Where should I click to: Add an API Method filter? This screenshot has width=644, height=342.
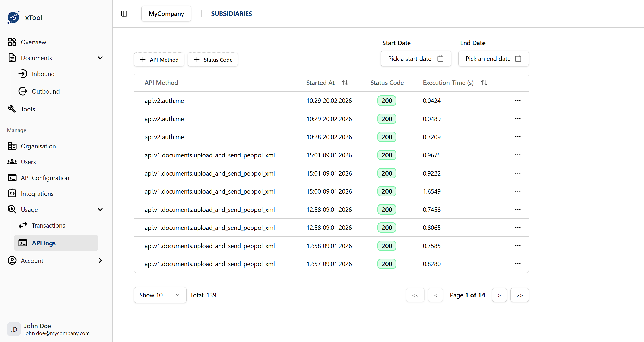pyautogui.click(x=159, y=59)
